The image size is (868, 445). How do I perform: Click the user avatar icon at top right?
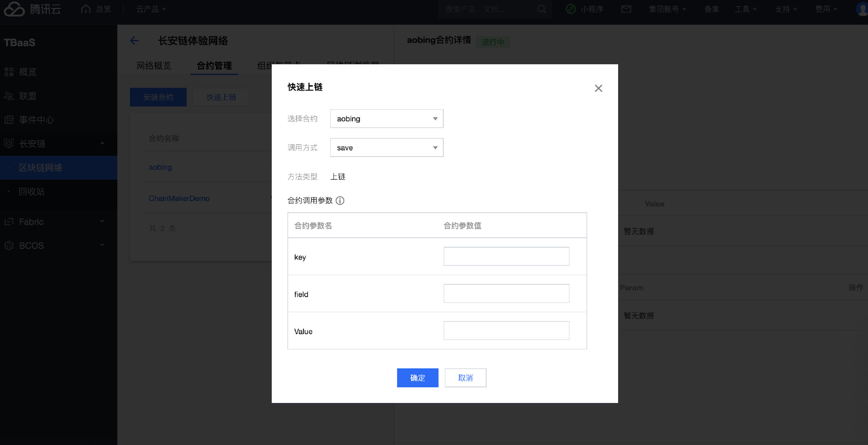pyautogui.click(x=862, y=9)
